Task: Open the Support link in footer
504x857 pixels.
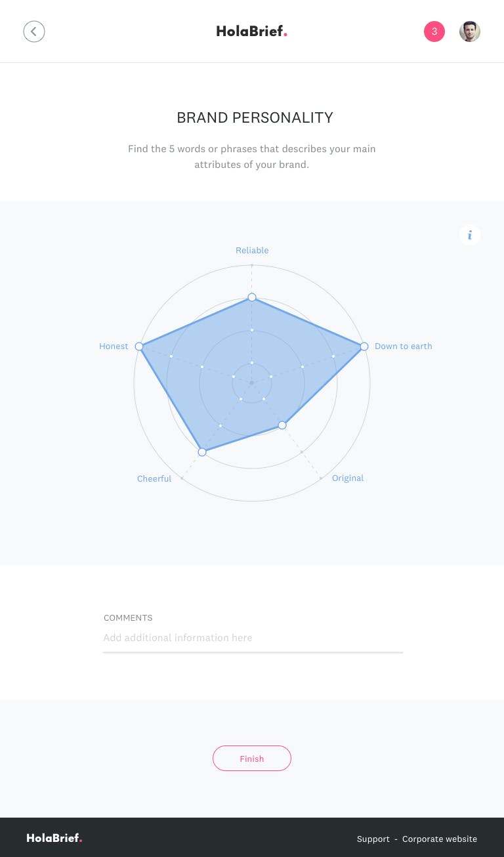Action: coord(373,839)
